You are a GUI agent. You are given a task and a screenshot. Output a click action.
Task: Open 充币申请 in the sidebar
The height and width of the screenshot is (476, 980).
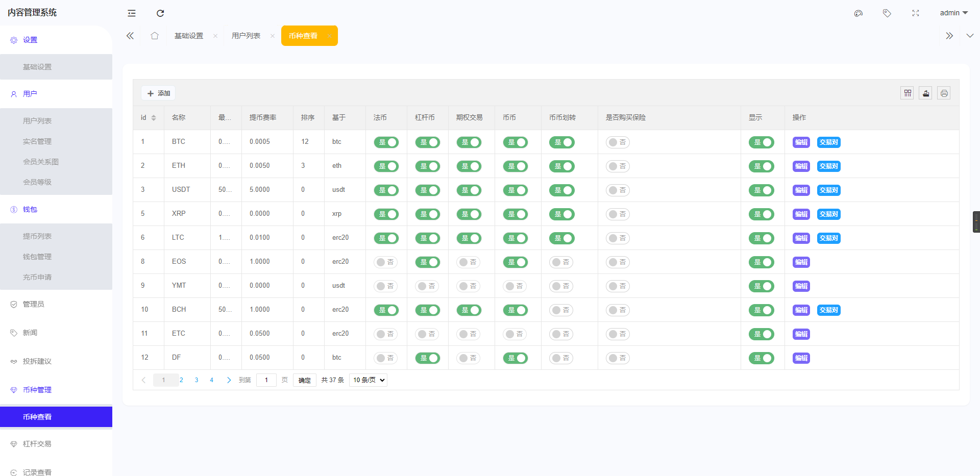[56, 277]
